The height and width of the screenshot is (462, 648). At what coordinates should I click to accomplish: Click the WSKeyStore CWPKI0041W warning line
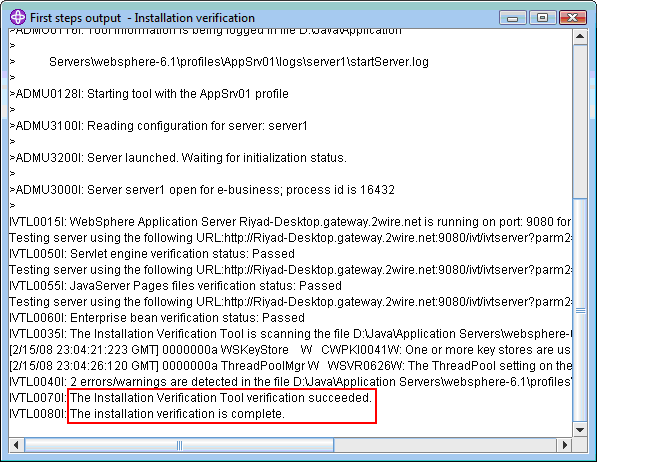pos(290,350)
